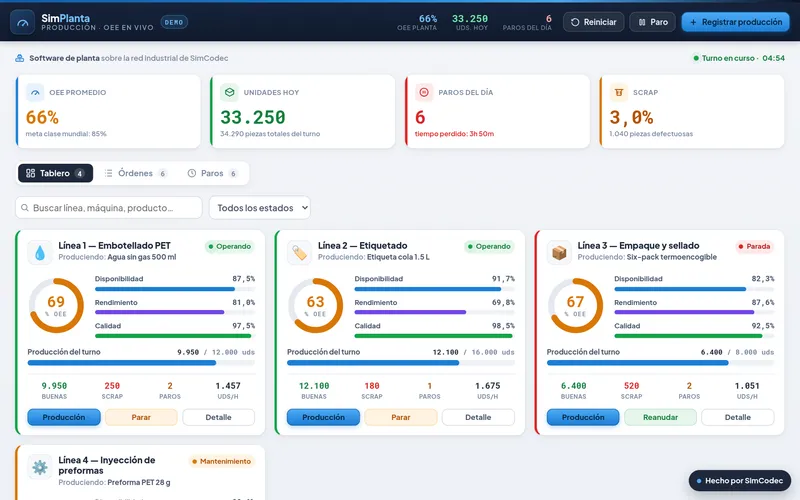Click the DEMO badge
Screen dimensions: 800x500
click(x=174, y=22)
